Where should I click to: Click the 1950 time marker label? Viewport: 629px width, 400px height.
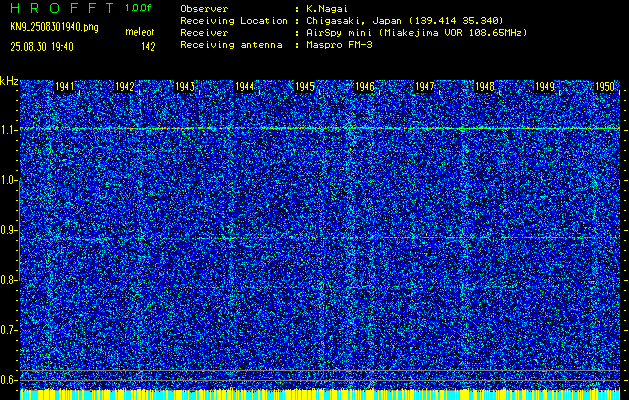[x=605, y=87]
